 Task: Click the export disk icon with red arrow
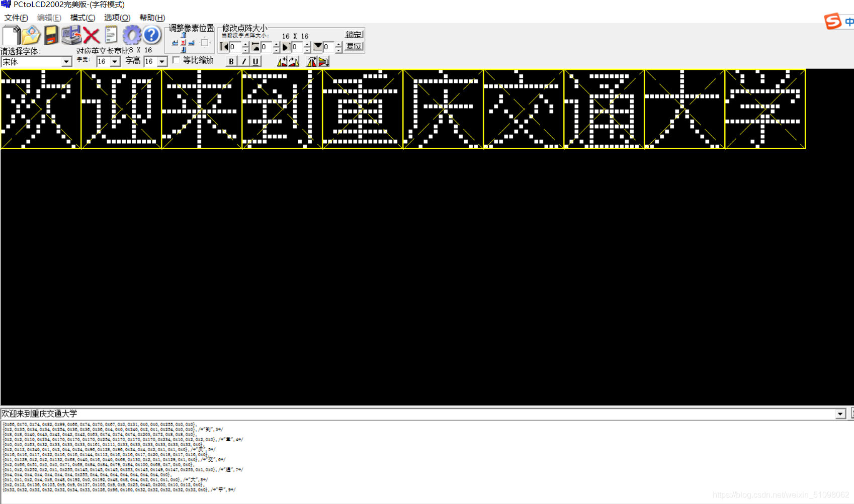coord(71,35)
